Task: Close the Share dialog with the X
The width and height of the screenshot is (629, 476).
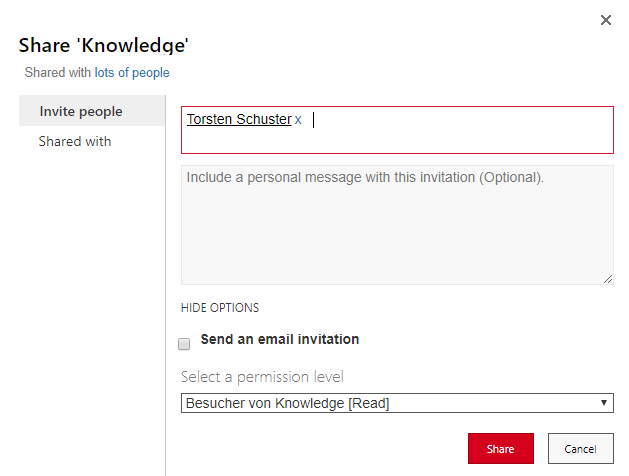Action: point(605,20)
